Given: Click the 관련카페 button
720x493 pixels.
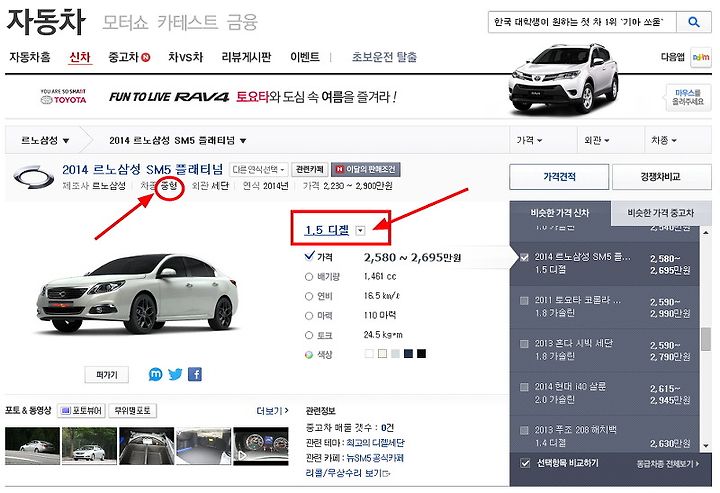Looking at the screenshot, I should pos(309,169).
